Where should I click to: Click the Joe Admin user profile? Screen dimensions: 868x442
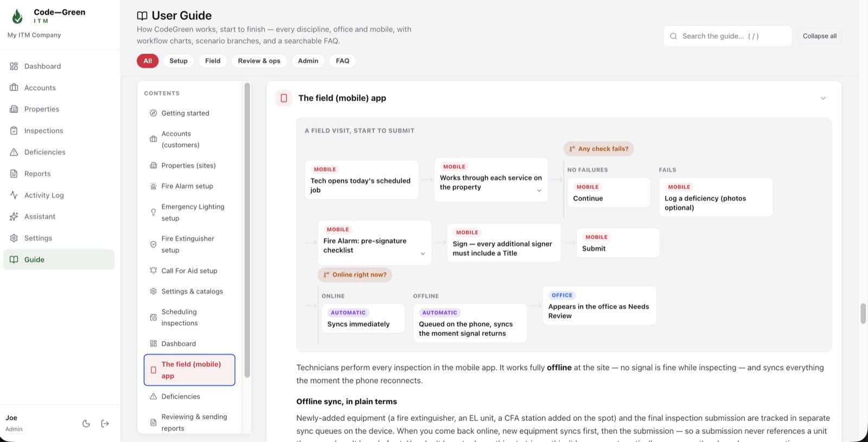[15, 423]
